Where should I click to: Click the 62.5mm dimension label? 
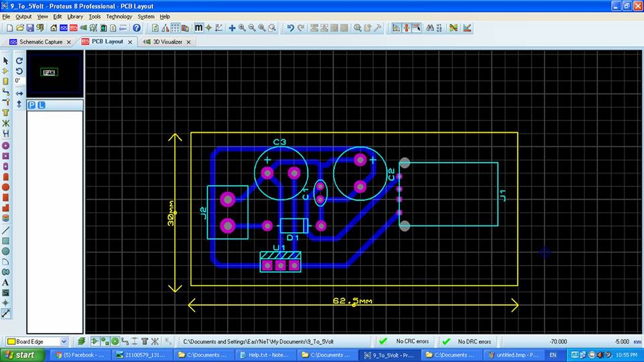[353, 301]
